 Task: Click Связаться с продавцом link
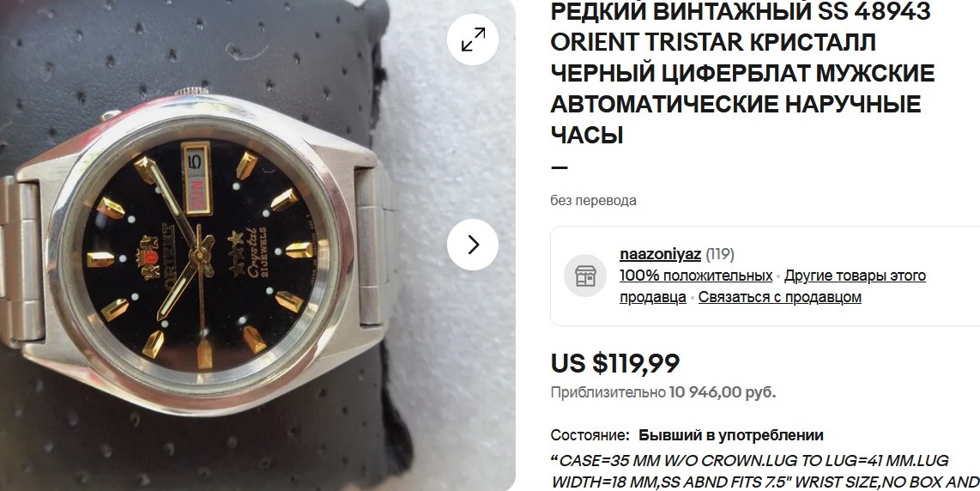click(x=779, y=296)
